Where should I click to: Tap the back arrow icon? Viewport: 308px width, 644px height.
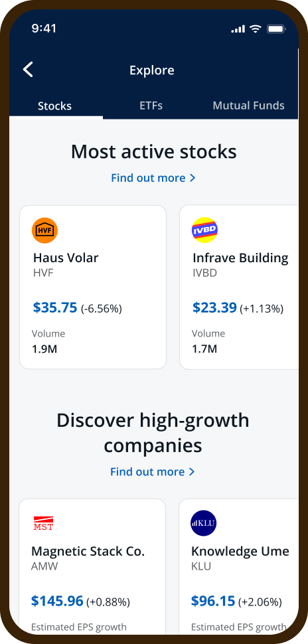[28, 70]
